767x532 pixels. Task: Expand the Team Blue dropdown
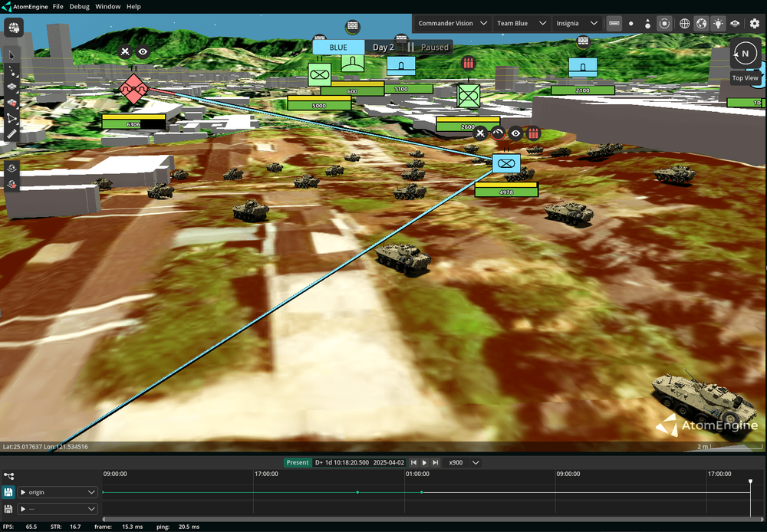point(521,24)
